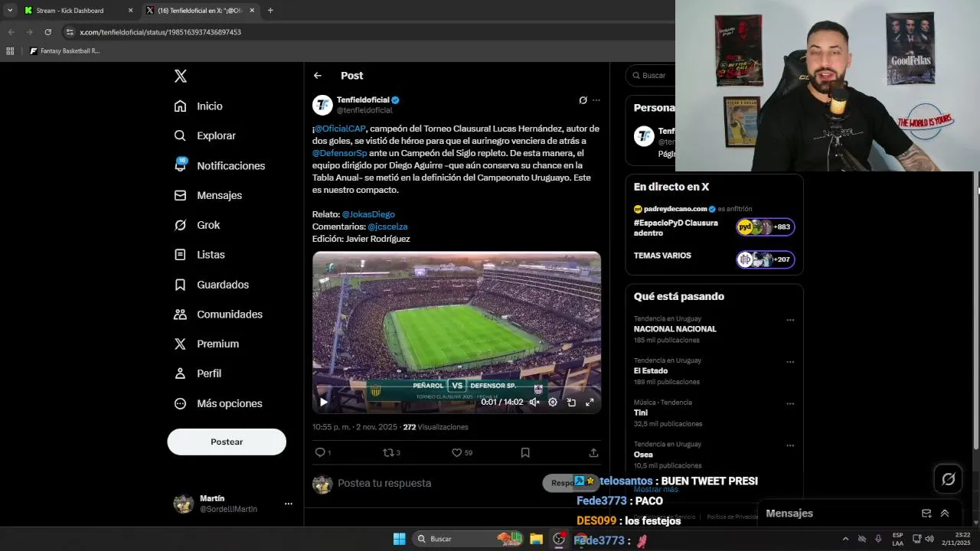Open Mensajes in the left sidebar

(x=207, y=195)
